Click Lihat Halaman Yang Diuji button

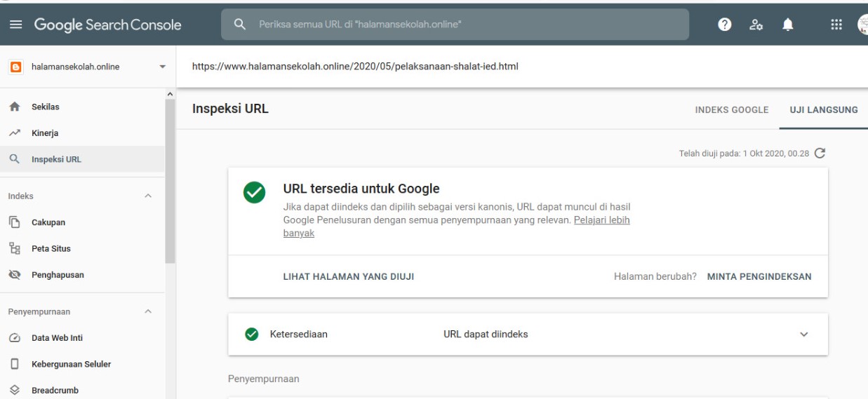pyautogui.click(x=348, y=276)
